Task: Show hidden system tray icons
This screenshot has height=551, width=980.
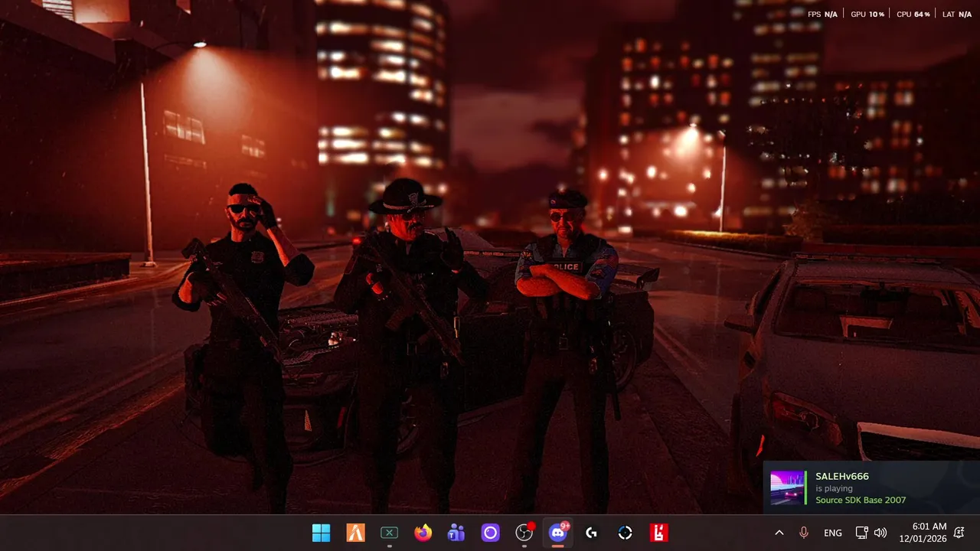Action: [x=779, y=533]
